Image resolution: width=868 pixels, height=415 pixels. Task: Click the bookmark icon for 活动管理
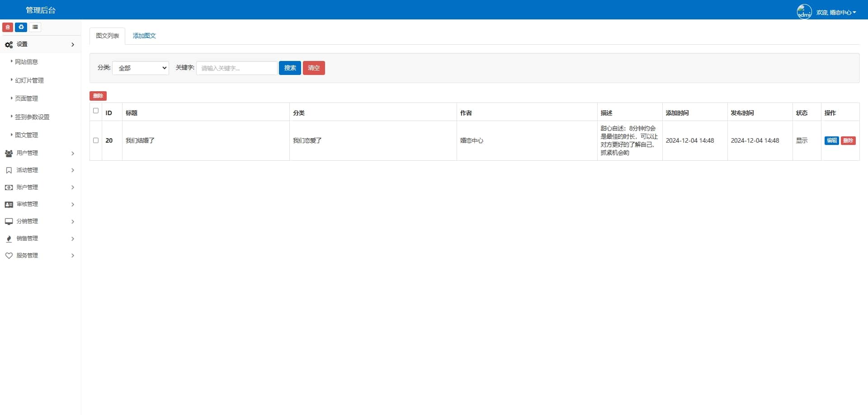point(9,170)
